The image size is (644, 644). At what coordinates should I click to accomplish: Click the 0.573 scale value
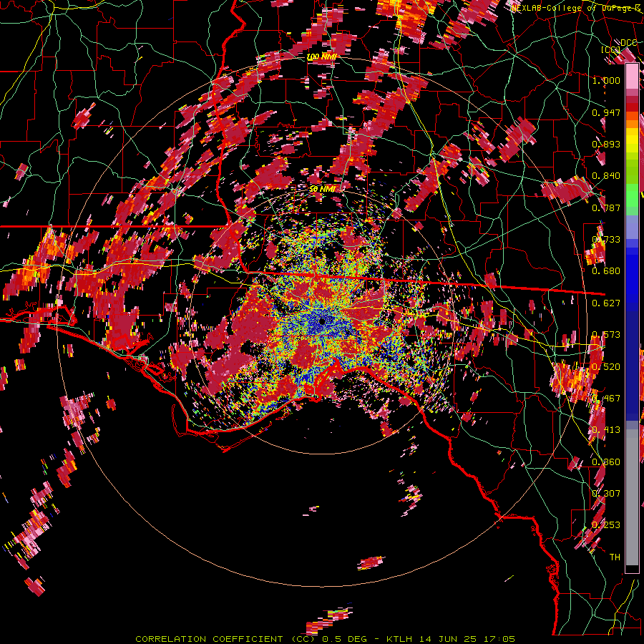coord(606,335)
